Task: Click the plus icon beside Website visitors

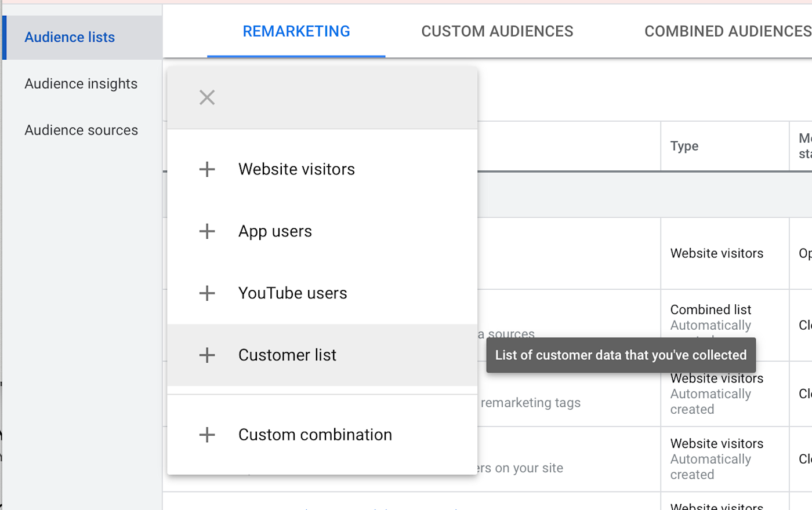Action: click(207, 169)
